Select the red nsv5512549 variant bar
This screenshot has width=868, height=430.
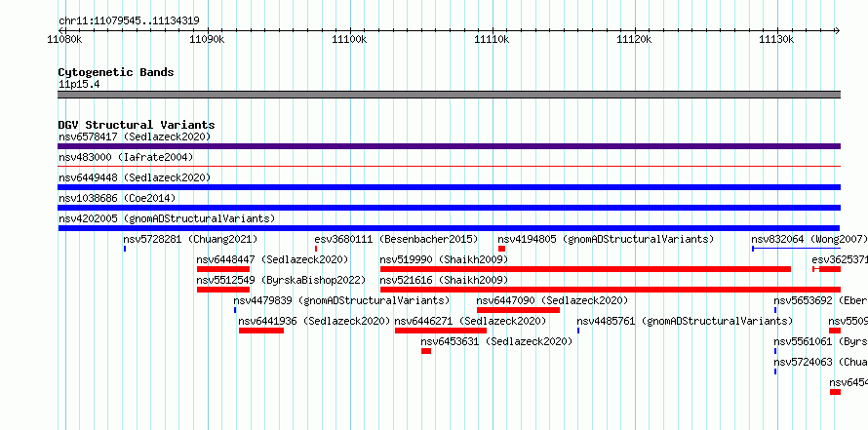click(223, 290)
